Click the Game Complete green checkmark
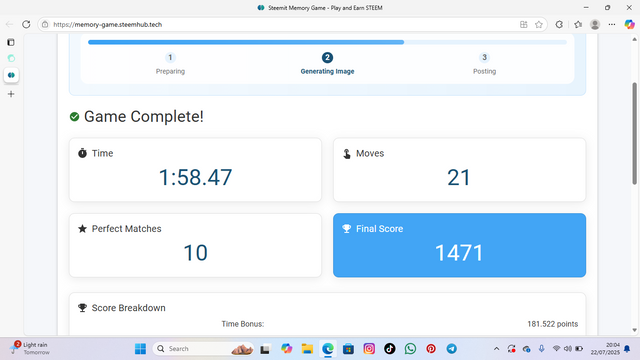 click(x=74, y=117)
